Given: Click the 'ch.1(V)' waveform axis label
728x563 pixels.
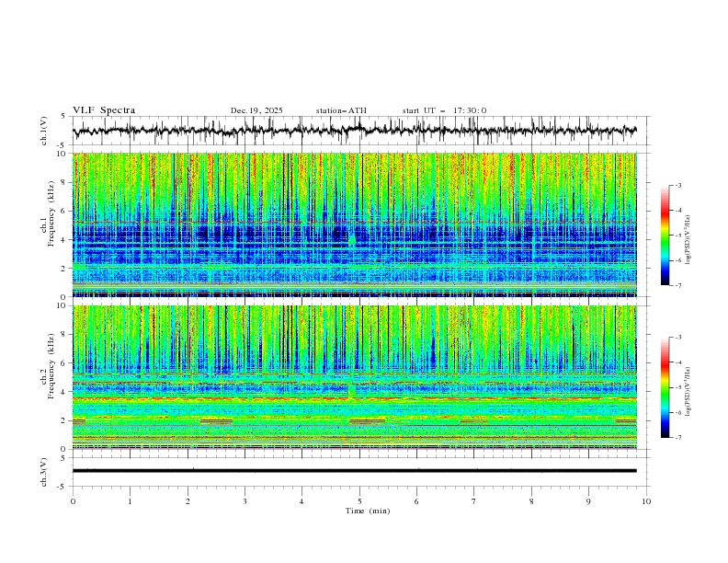Looking at the screenshot, I should tap(44, 131).
